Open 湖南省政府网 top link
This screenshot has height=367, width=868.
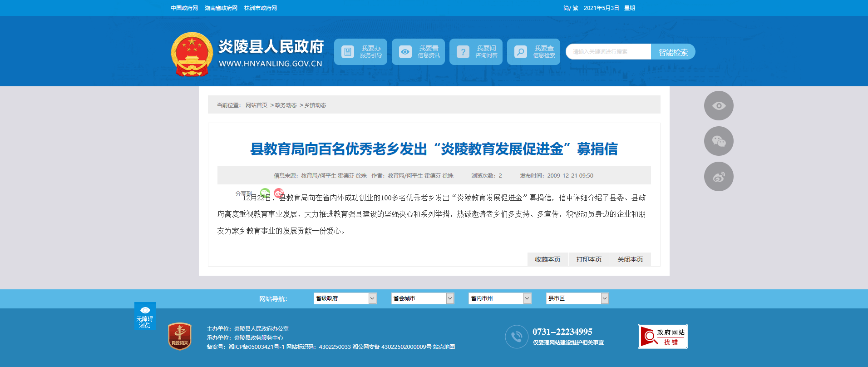point(221,8)
